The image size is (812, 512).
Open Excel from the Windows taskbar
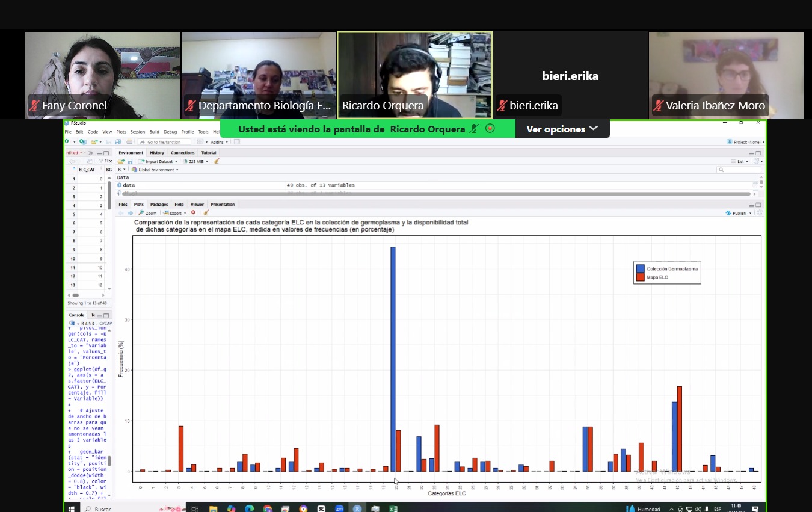392,508
